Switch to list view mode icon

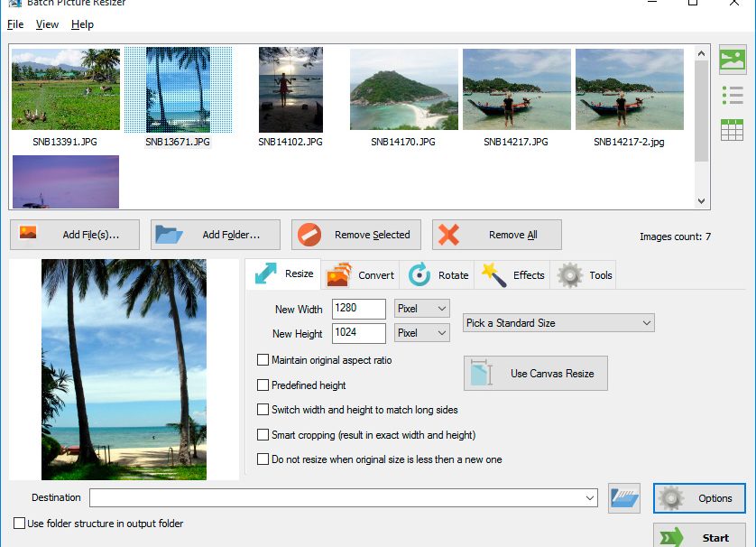[733, 95]
